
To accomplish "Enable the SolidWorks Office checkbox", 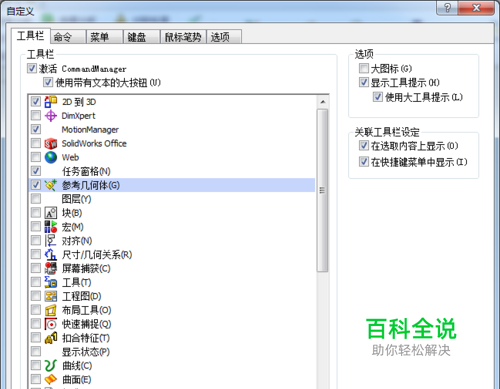I will 36,143.
